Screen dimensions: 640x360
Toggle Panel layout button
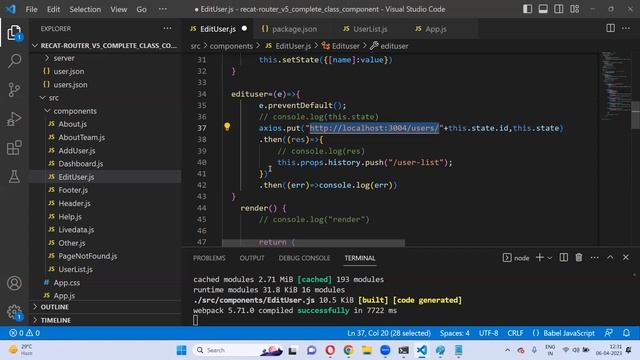[x=543, y=9]
